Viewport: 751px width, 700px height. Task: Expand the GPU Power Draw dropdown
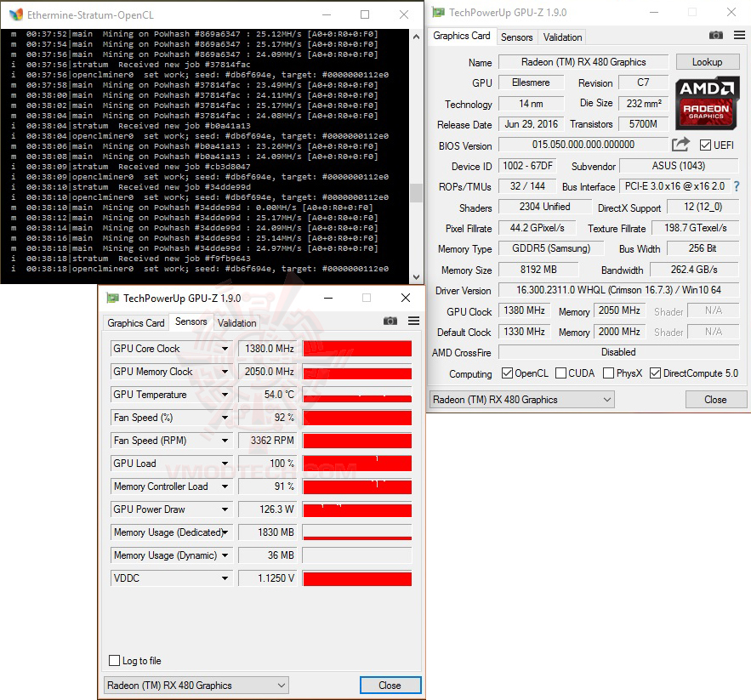click(x=225, y=509)
